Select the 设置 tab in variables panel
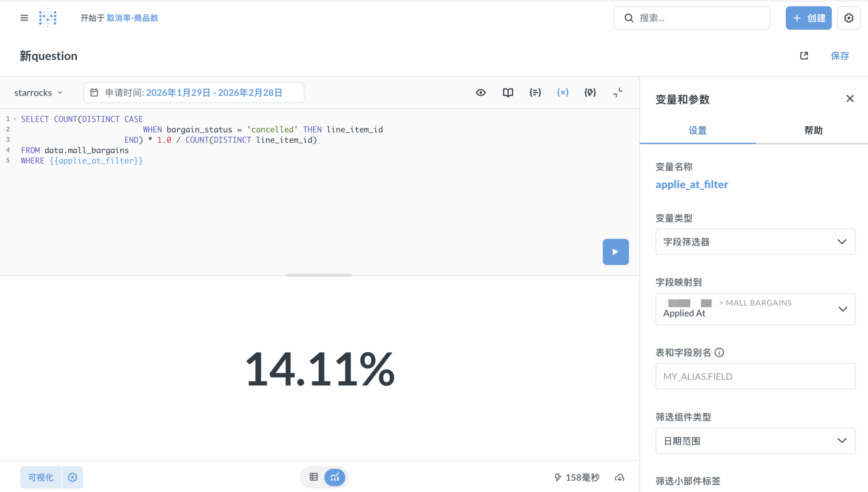The image size is (868, 492). coord(697,130)
